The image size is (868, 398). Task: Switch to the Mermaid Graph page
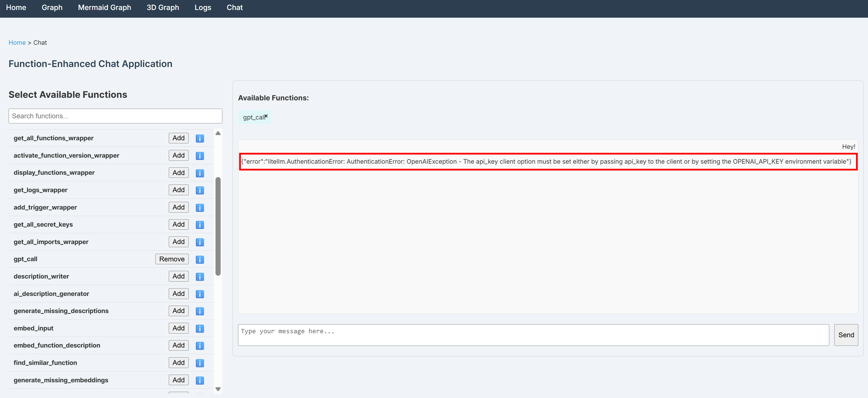[104, 7]
